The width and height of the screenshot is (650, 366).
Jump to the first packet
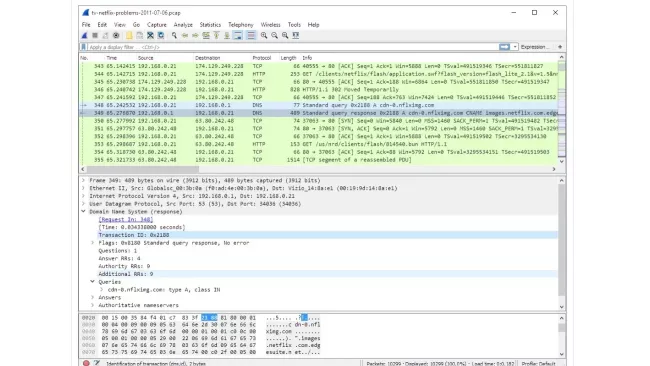[x=216, y=36]
